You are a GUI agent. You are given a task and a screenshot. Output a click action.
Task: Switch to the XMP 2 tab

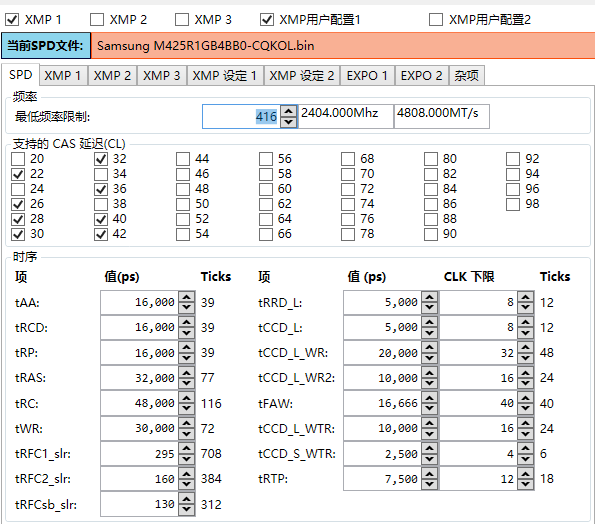point(112,76)
